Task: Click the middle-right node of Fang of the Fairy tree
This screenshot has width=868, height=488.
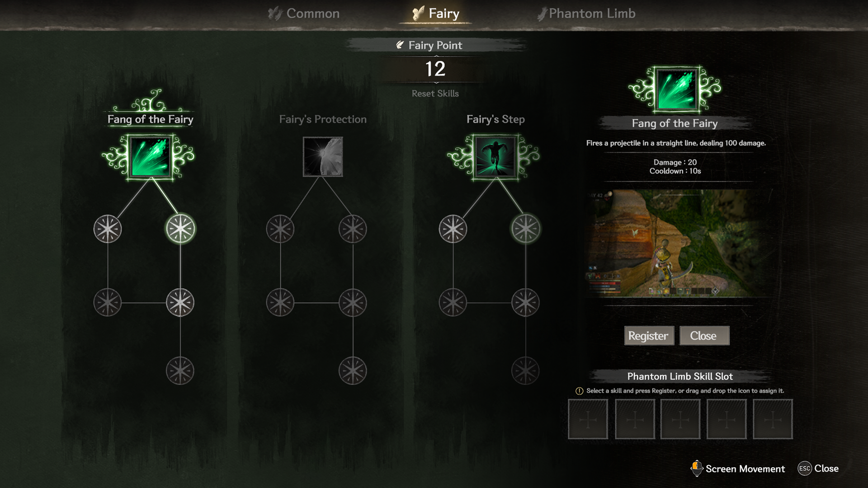Action: (x=180, y=302)
